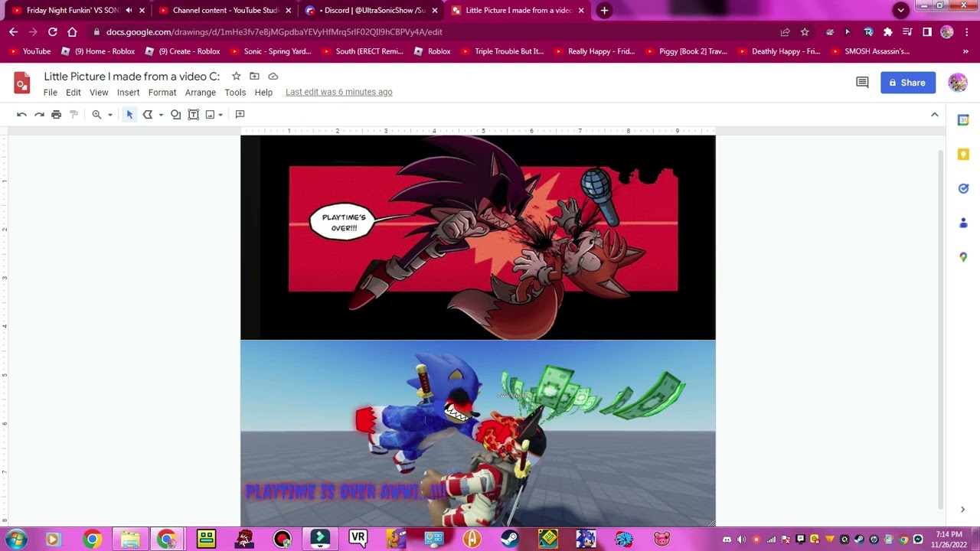Viewport: 980px width, 551px height.
Task: Switch to Channel content YouTube Studio tab
Action: pyautogui.click(x=225, y=11)
